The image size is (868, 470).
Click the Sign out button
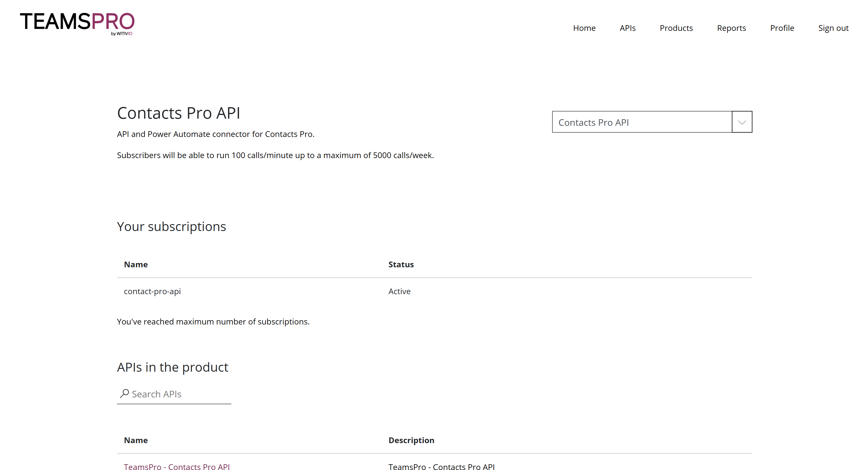tap(833, 28)
